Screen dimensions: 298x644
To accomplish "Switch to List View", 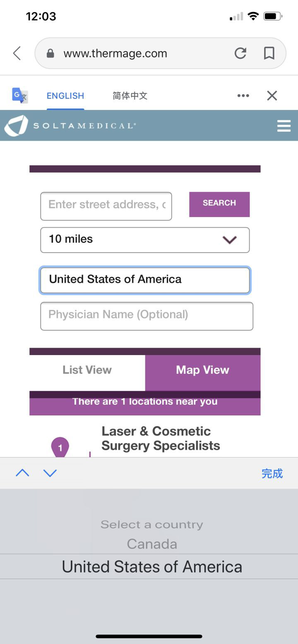I will pos(87,370).
